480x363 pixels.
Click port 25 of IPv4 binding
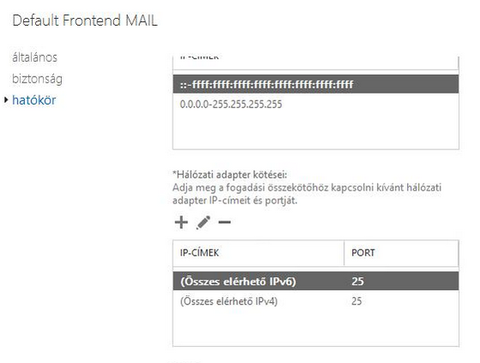pos(357,301)
